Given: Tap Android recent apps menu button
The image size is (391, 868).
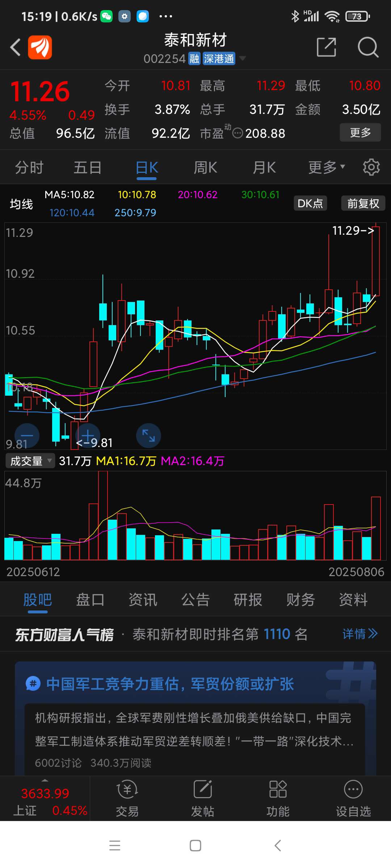Looking at the screenshot, I should 115,846.
